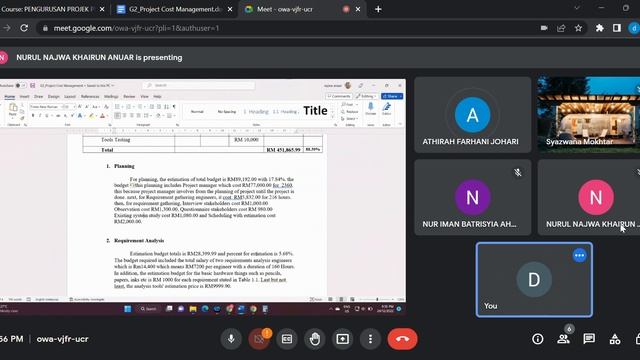Viewport: 640px width, 360px height.
Task: Click Search in presented Windows taskbar
Action: coord(148,309)
